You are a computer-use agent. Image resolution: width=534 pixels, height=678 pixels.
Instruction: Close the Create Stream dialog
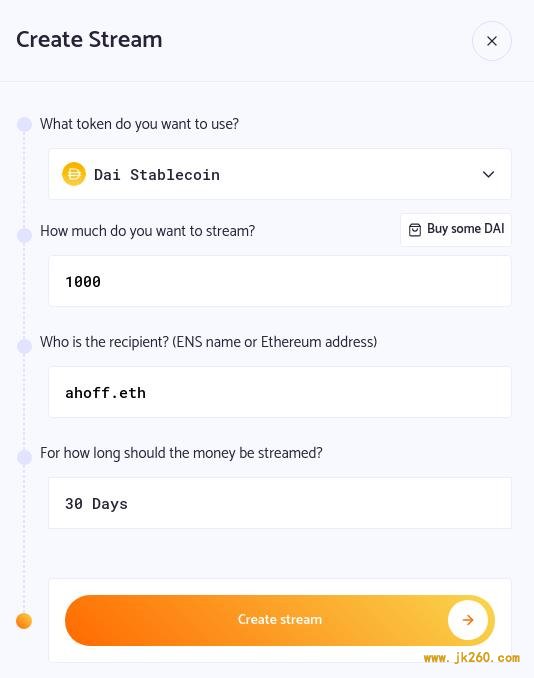point(492,41)
